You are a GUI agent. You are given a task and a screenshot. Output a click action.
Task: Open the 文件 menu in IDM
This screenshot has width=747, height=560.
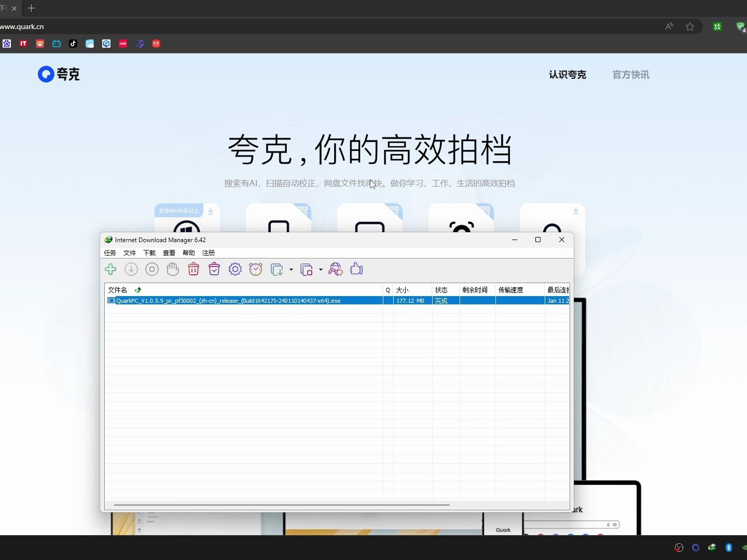[x=130, y=253]
